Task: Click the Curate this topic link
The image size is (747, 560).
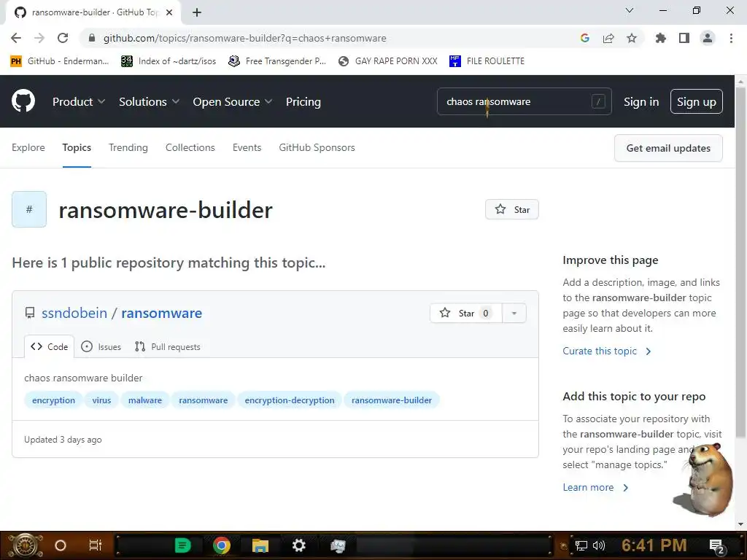Action: coord(606,351)
